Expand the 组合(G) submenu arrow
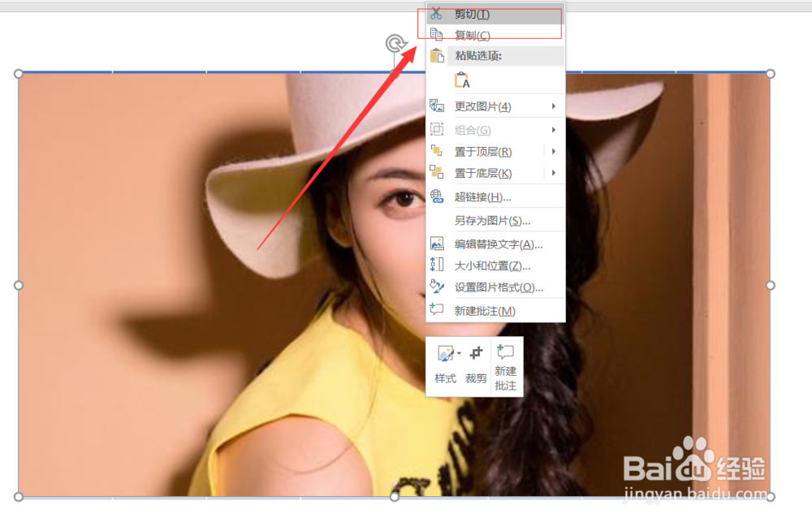This screenshot has width=812, height=522. click(554, 129)
